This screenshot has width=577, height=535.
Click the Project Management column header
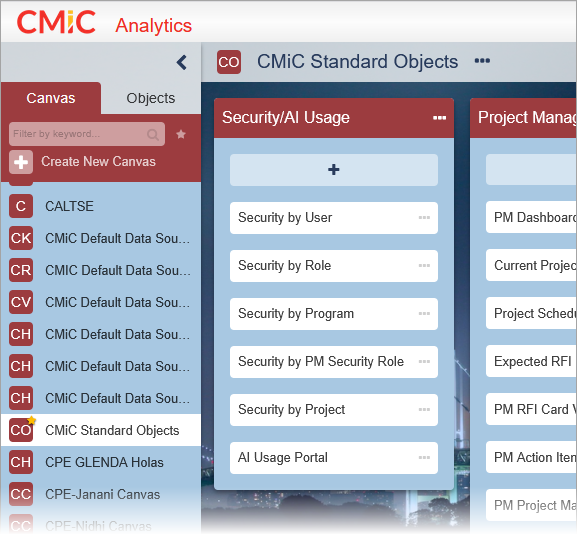[x=523, y=118]
